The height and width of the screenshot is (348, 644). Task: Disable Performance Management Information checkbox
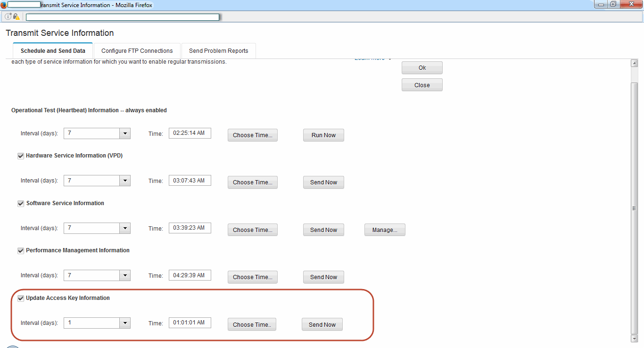point(21,251)
